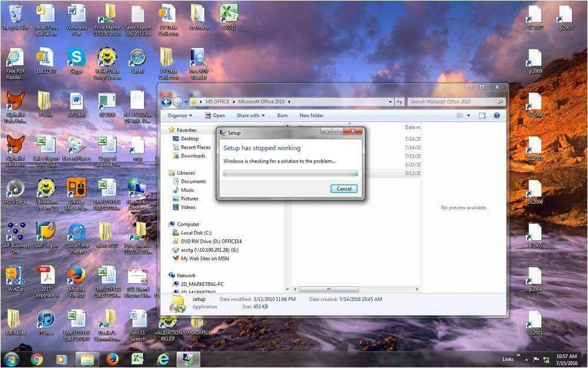This screenshot has height=368, width=588.
Task: Create a New folder from toolbar
Action: [311, 115]
